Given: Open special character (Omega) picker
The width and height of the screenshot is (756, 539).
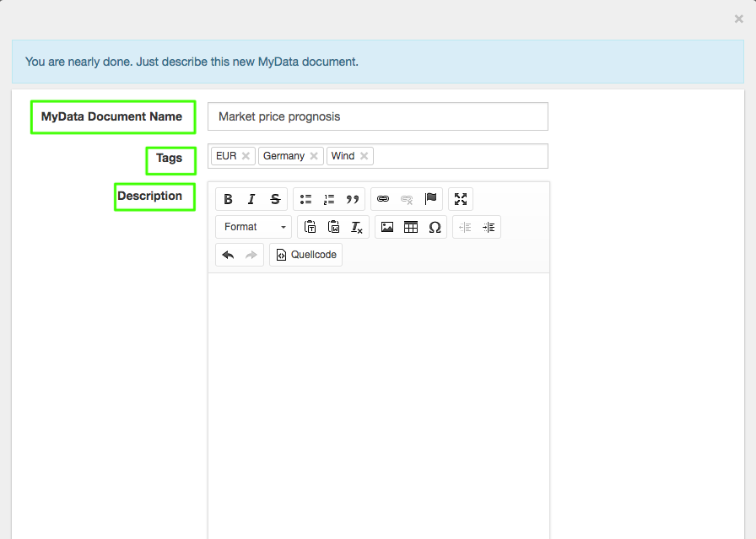Looking at the screenshot, I should coord(435,227).
